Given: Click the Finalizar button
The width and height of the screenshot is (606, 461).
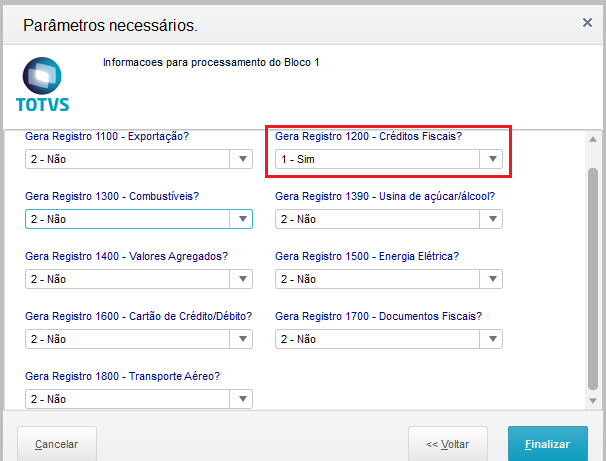Looking at the screenshot, I should click(x=548, y=444).
